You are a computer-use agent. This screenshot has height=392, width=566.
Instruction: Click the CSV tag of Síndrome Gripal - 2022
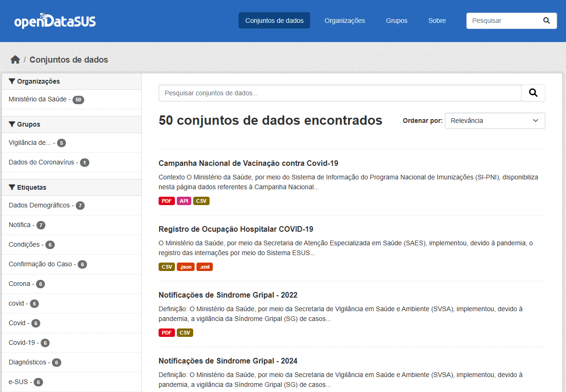(x=185, y=333)
